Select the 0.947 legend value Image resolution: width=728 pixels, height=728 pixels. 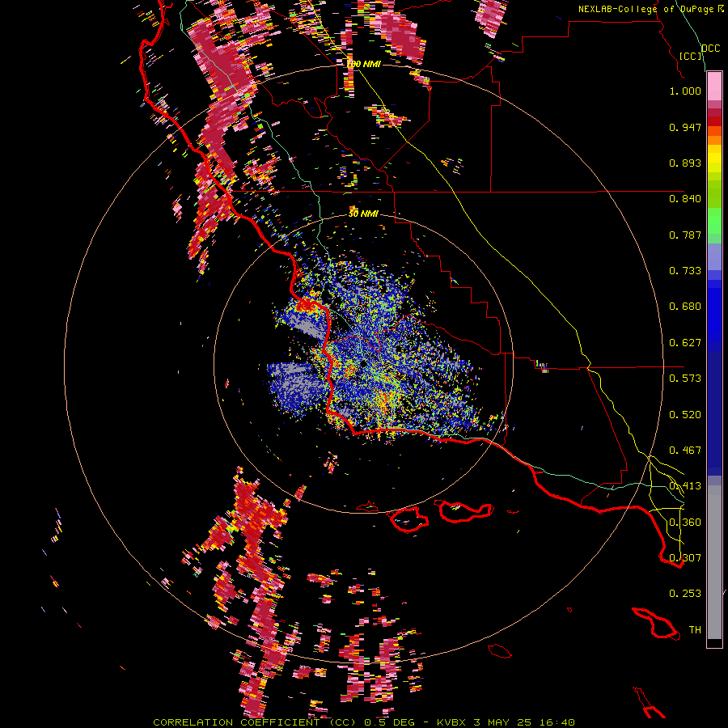point(685,127)
